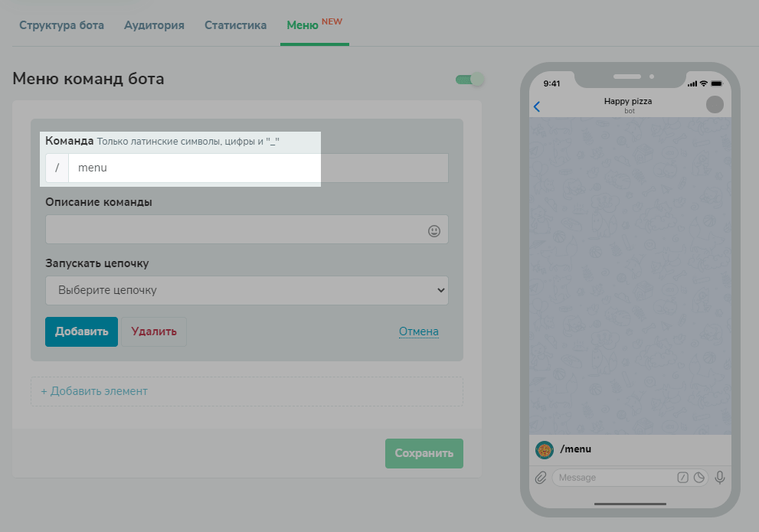This screenshot has height=532, width=759.
Task: Open the emoji picker in description field
Action: point(434,231)
